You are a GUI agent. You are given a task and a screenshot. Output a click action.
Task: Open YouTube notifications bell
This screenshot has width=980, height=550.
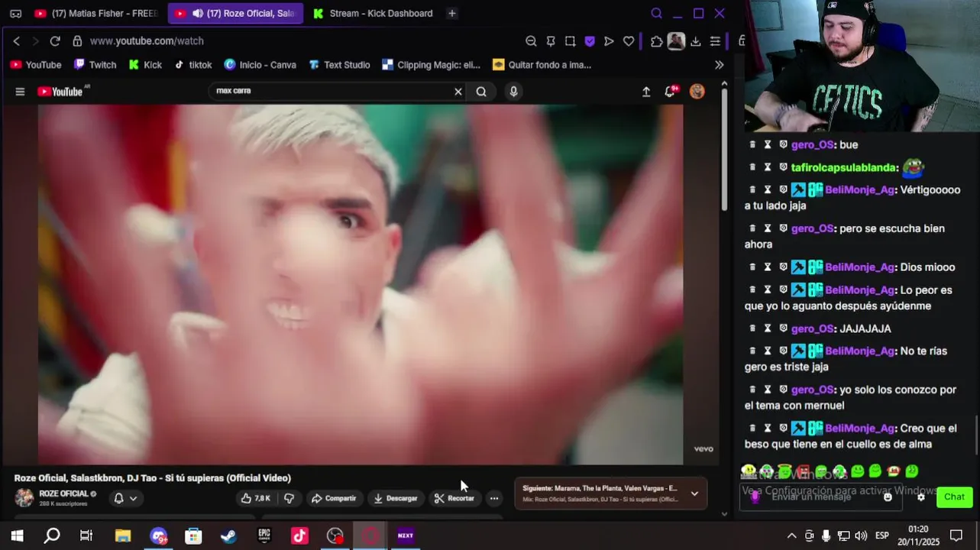671,92
